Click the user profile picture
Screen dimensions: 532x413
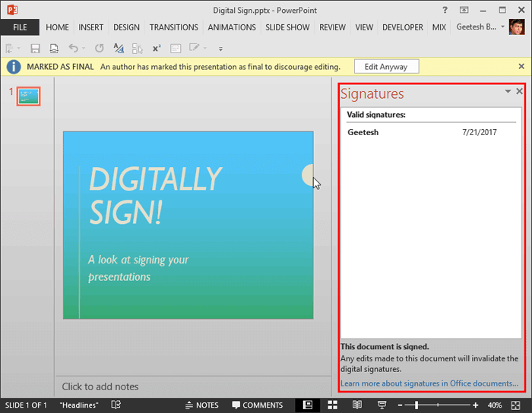[517, 27]
